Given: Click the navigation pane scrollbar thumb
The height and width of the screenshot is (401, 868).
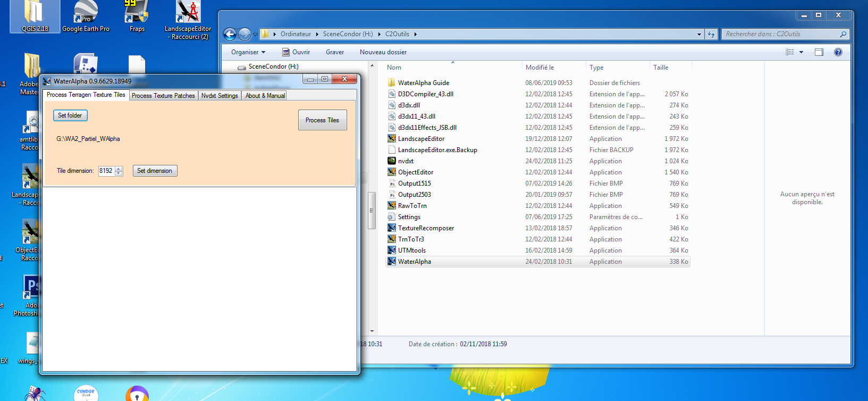Looking at the screenshot, I should (372, 210).
